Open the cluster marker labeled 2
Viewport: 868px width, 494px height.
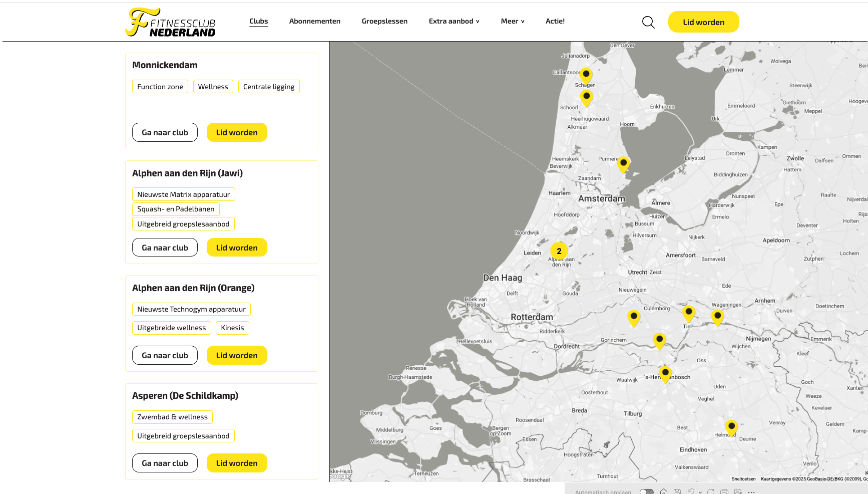559,251
